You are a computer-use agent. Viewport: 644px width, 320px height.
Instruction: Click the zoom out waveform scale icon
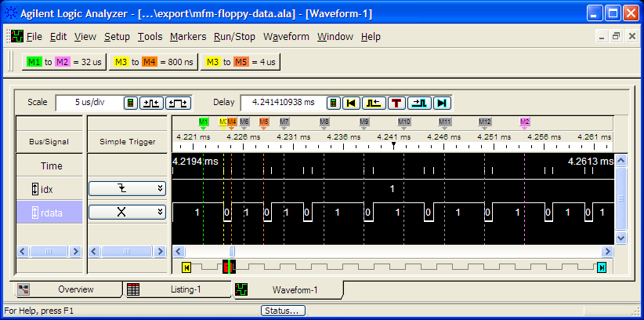click(x=152, y=103)
